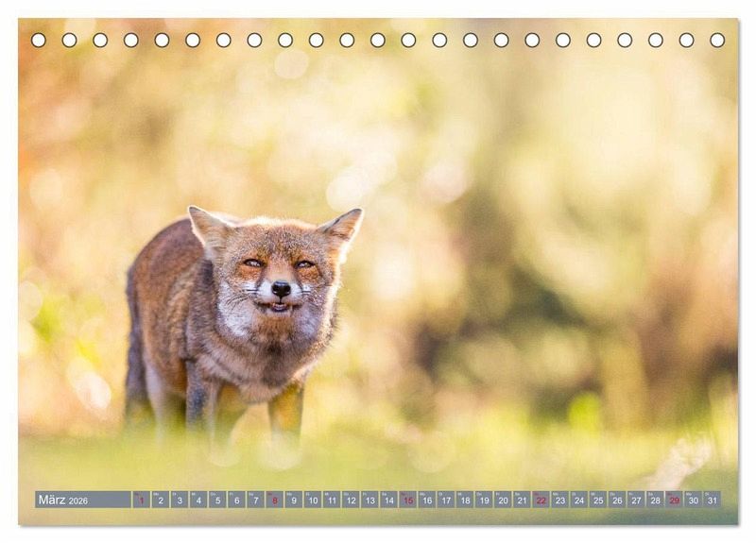Select day 5 in the calendar strip
This screenshot has width=756, height=543.
click(x=217, y=500)
